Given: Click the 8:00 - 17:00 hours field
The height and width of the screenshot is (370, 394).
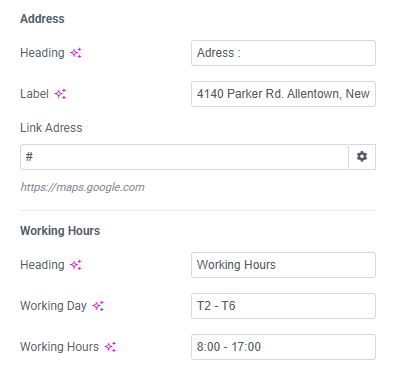Looking at the screenshot, I should 283,347.
